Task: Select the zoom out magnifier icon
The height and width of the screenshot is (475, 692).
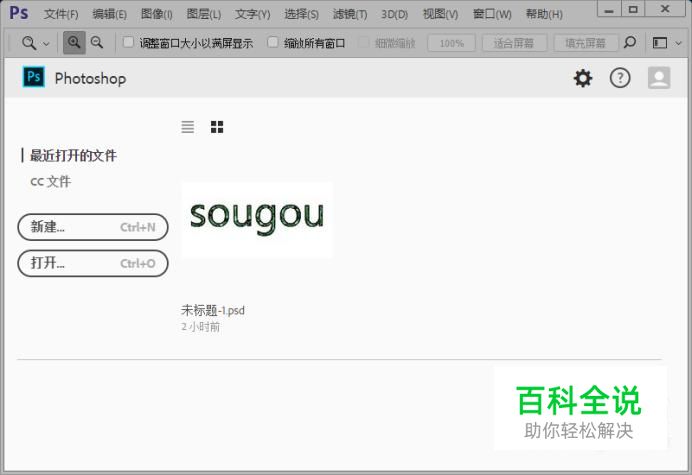Action: pos(97,42)
